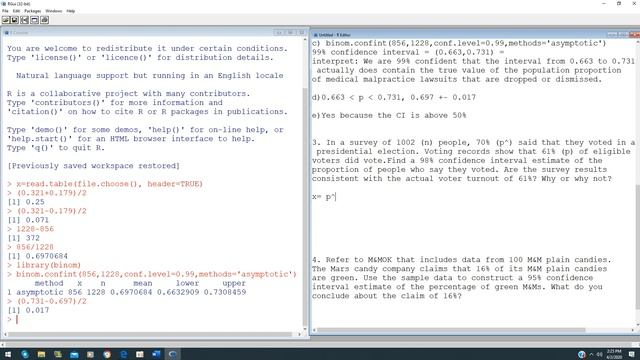Click the '99% confidence interval' line in editor

(x=408, y=52)
